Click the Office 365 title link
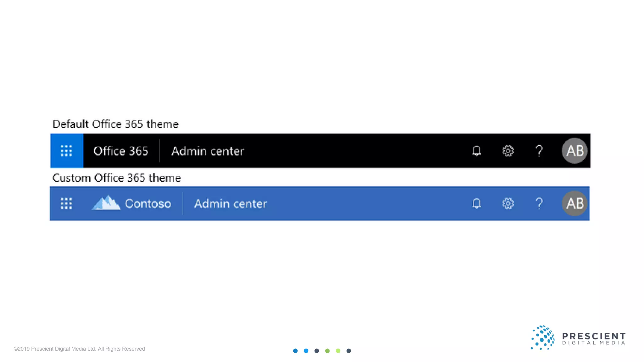 [x=121, y=151]
